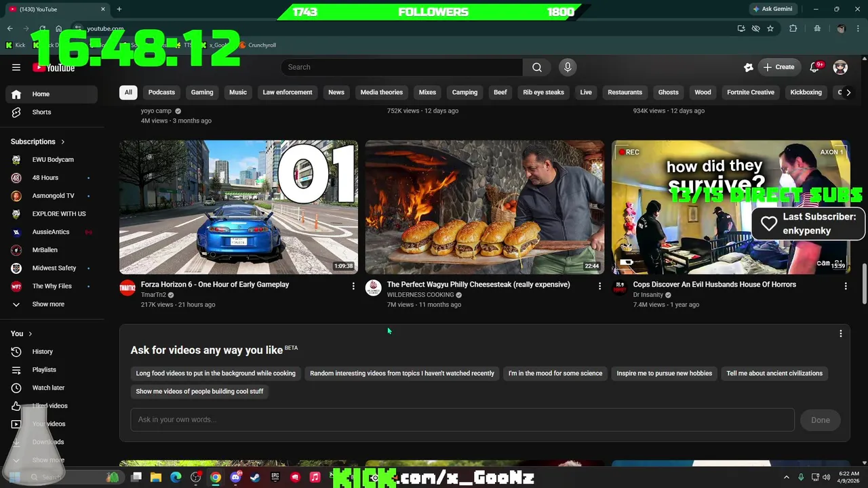Image resolution: width=868 pixels, height=488 pixels.
Task: Open the Chrome extensions puzzle icon
Action: [793, 28]
